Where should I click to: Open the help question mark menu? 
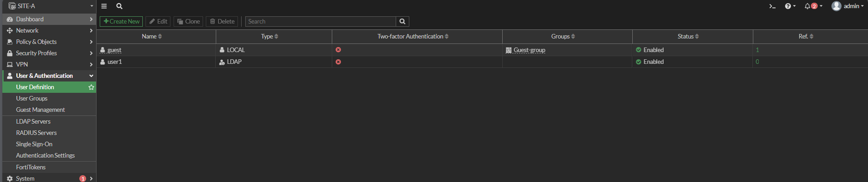pos(790,6)
